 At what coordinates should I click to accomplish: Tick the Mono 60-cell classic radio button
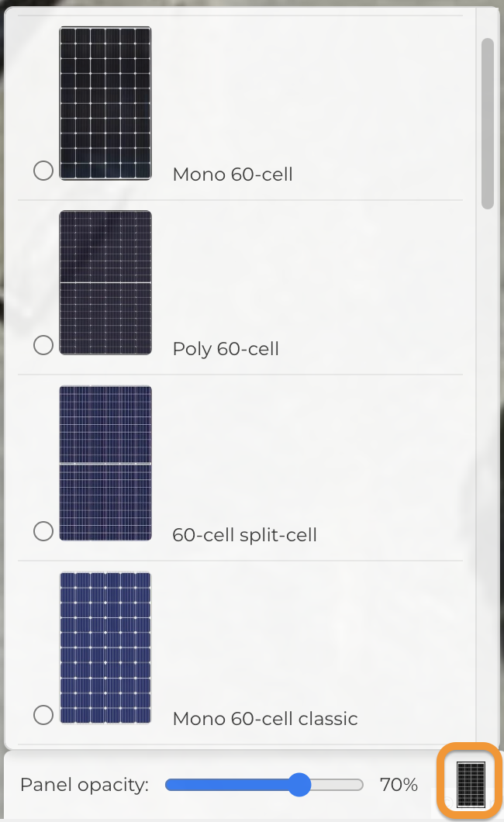tap(43, 715)
